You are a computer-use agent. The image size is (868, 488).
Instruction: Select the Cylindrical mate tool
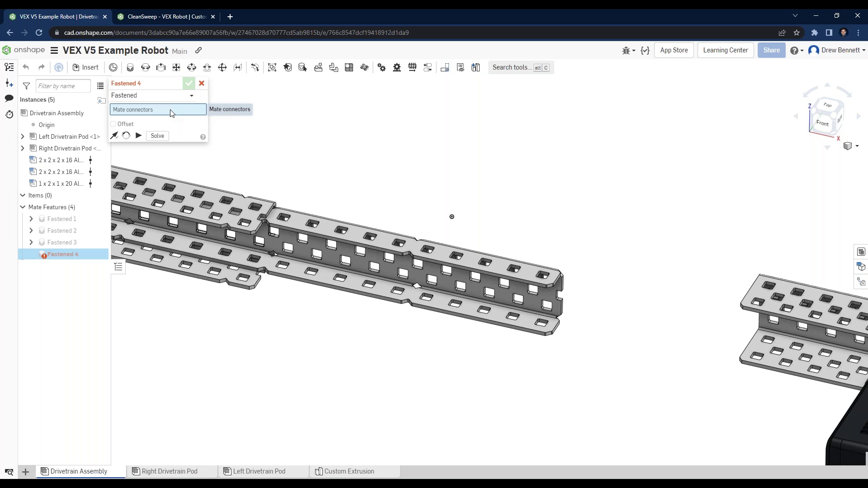point(192,67)
